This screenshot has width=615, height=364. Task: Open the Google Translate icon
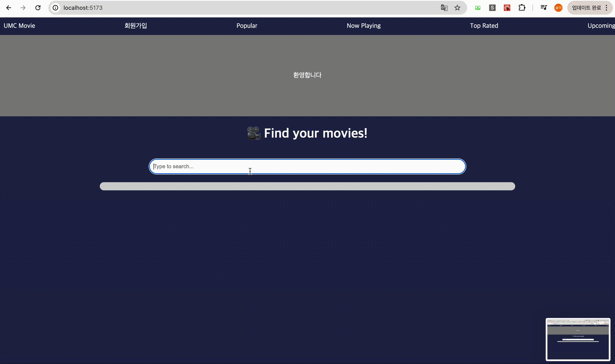click(444, 8)
